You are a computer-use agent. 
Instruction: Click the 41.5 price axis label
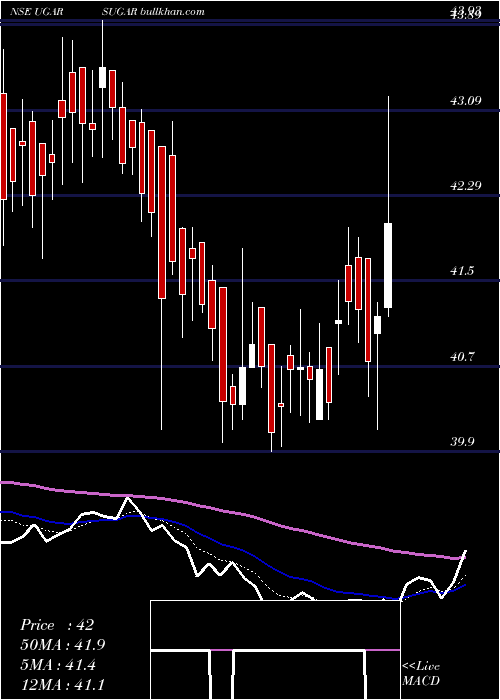pyautogui.click(x=462, y=271)
